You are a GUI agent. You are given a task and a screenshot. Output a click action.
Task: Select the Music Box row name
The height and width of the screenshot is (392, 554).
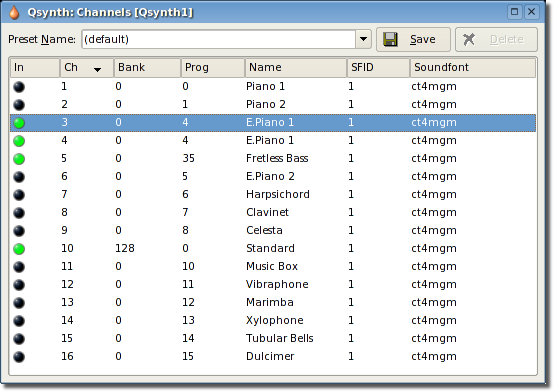tap(272, 267)
